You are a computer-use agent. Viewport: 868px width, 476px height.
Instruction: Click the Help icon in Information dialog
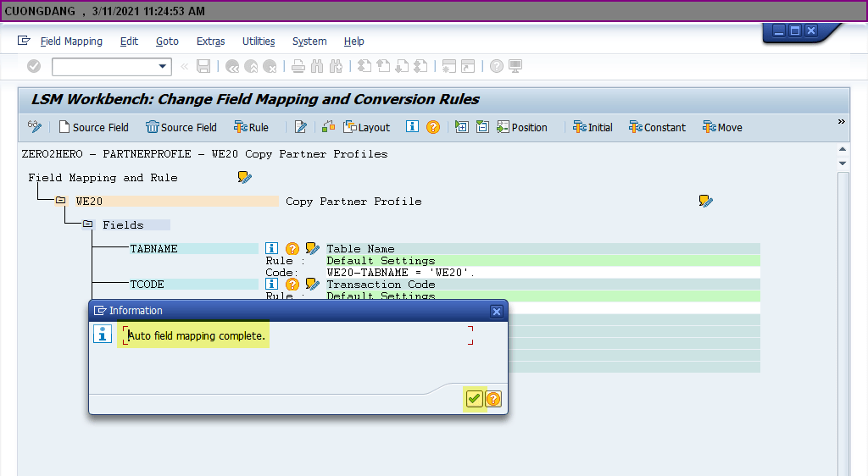click(x=493, y=399)
